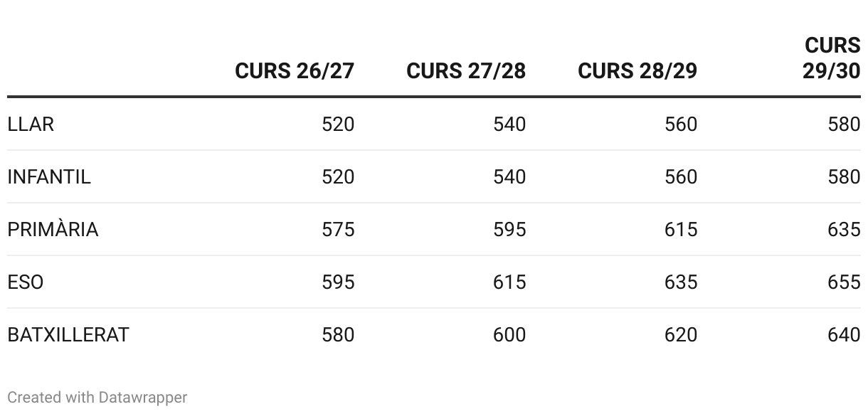Click LLAR value 520 for CURS 26/27
868x414 pixels.
338,124
